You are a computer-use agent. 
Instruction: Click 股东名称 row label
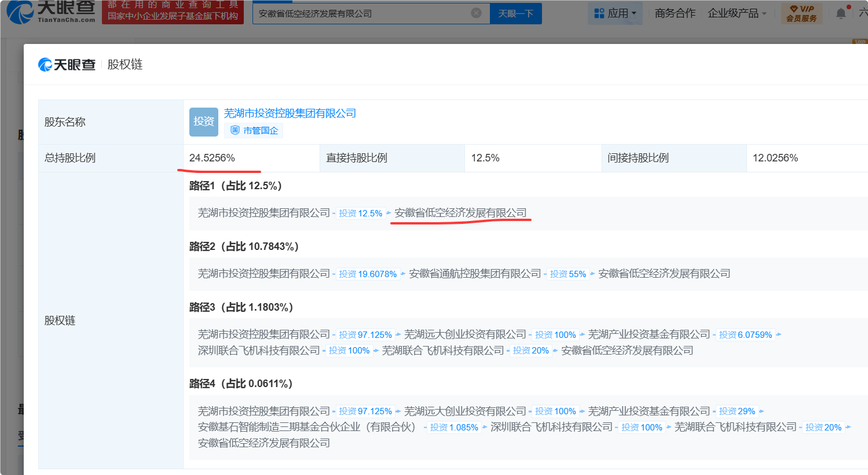pyautogui.click(x=65, y=122)
